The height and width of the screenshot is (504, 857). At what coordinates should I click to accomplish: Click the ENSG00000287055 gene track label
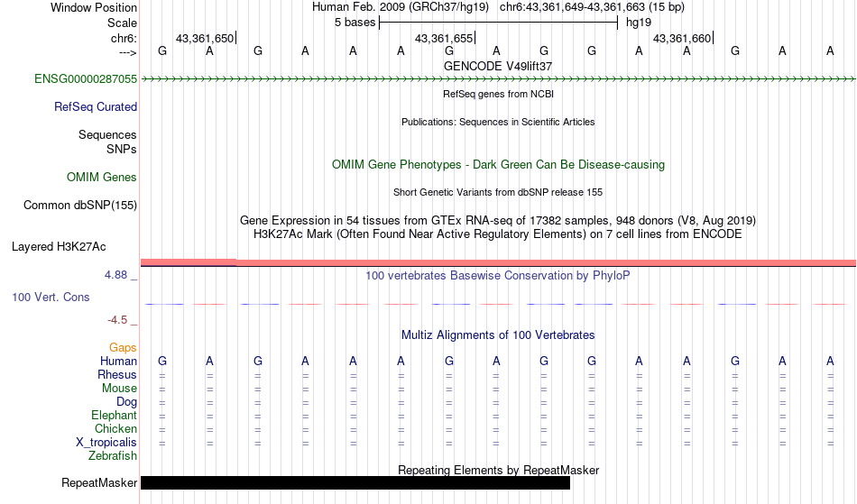[x=86, y=79]
